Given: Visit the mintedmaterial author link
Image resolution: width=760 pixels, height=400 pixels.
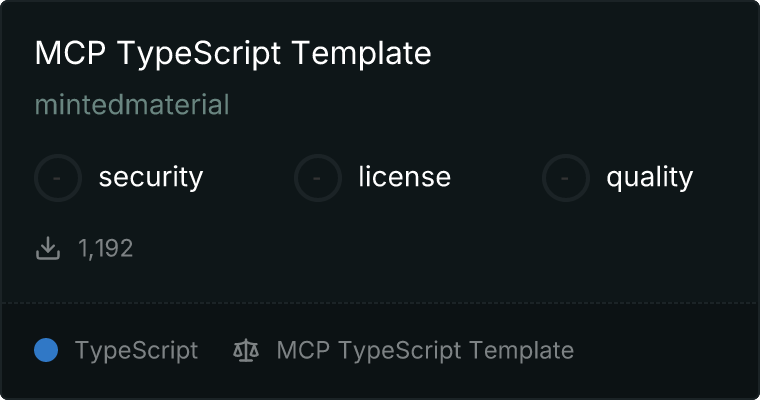Looking at the screenshot, I should tap(132, 105).
